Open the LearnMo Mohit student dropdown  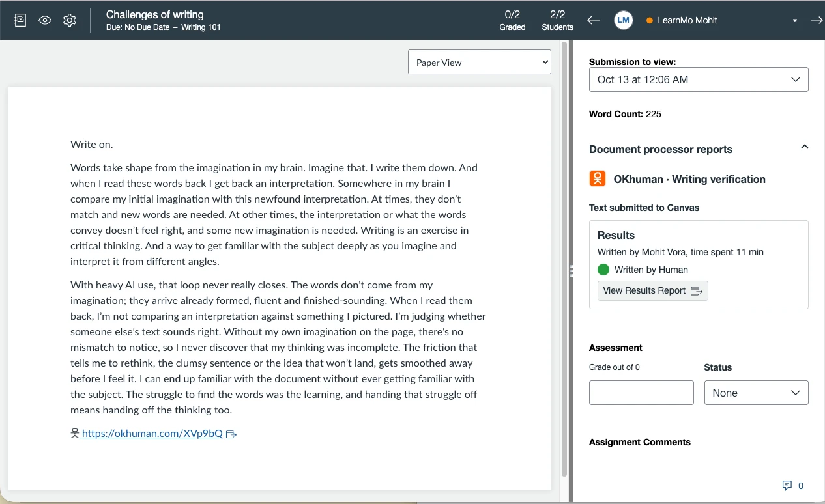(x=722, y=20)
